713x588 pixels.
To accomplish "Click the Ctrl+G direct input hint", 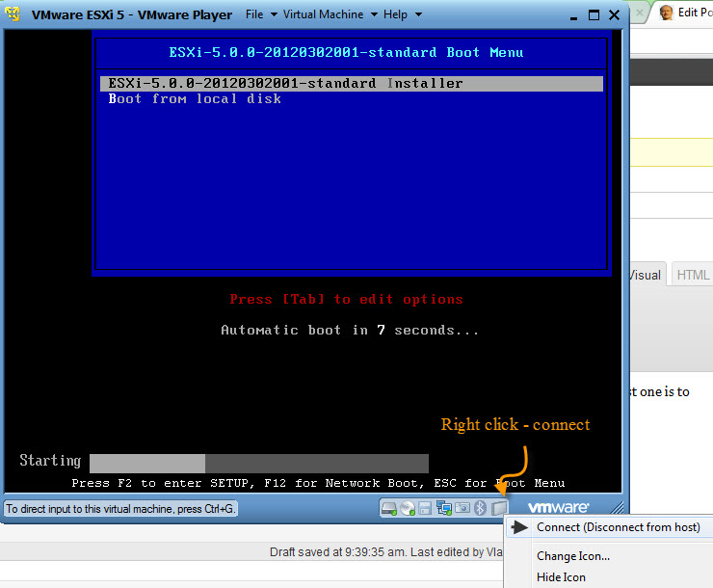I will pyautogui.click(x=120, y=508).
